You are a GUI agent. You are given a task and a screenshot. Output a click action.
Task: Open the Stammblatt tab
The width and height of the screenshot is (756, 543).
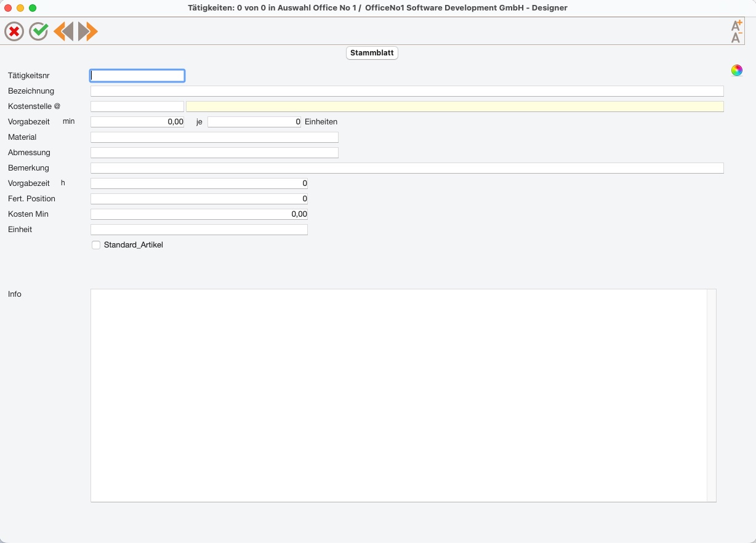(372, 53)
